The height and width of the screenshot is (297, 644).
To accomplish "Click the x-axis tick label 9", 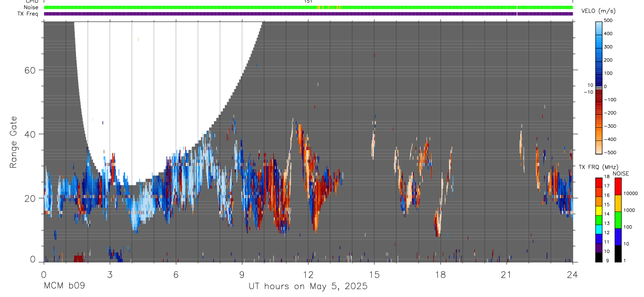I will (242, 274).
